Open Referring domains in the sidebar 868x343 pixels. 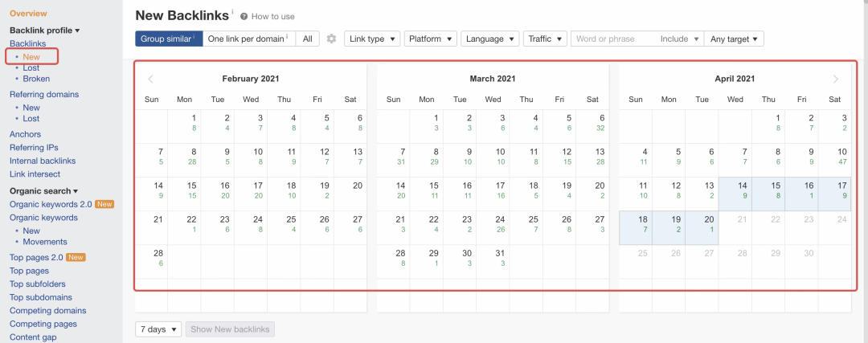click(x=44, y=95)
